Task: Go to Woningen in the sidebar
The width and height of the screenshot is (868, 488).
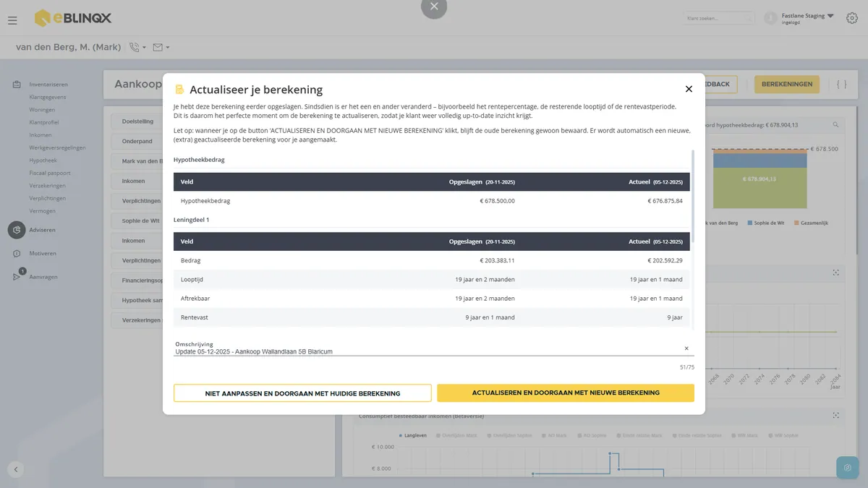Action: point(42,110)
